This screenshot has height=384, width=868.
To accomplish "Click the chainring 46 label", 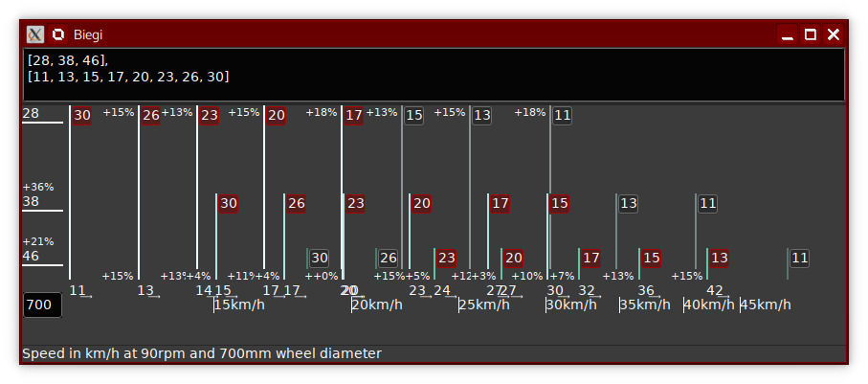I will [32, 256].
